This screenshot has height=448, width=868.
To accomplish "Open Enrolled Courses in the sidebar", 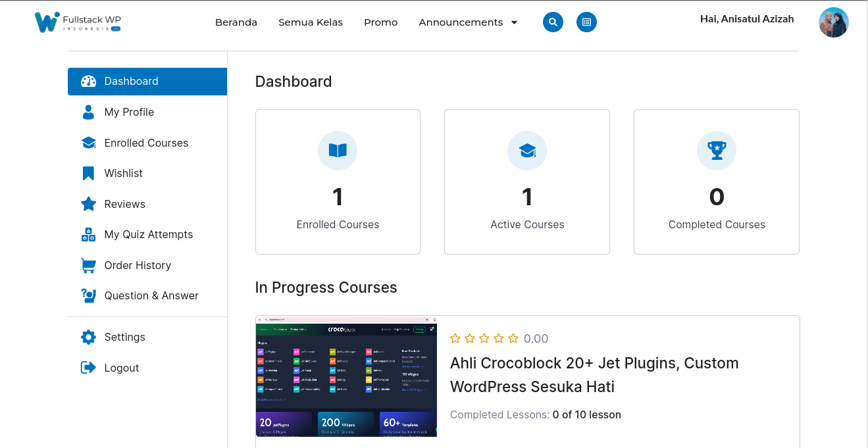I will pos(147,143).
